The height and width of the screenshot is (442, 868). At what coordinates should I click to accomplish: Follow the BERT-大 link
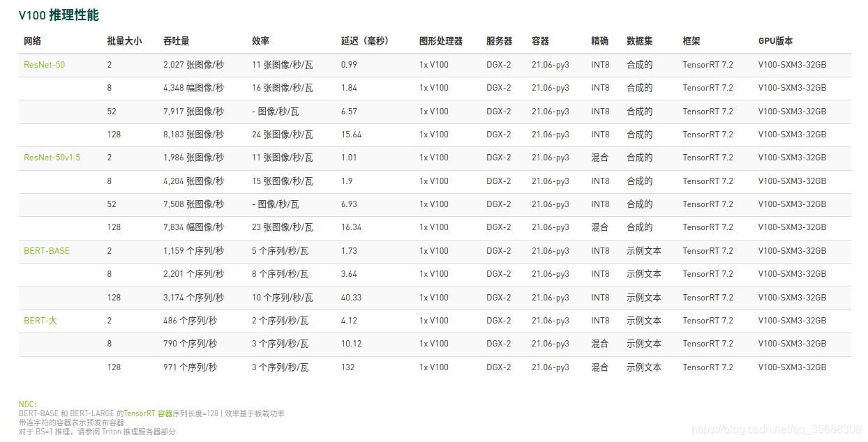tap(40, 321)
